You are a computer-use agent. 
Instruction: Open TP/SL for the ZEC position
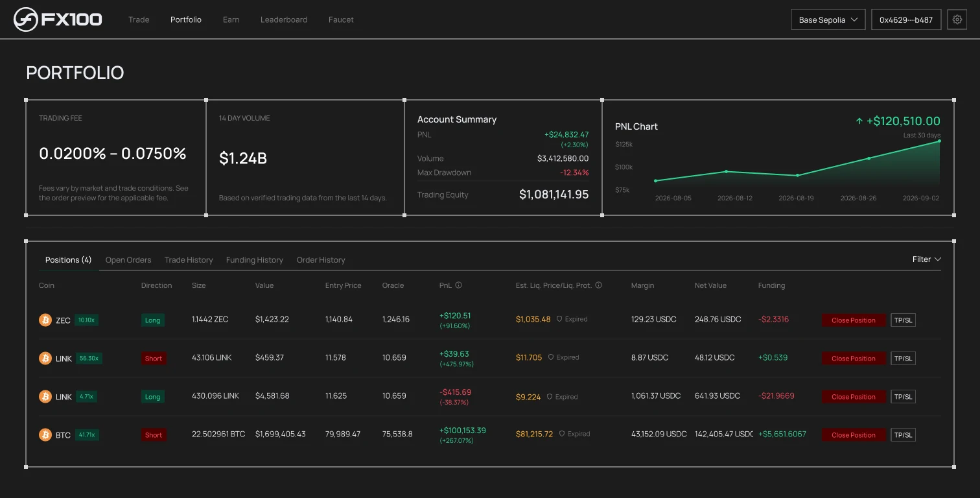coord(903,320)
